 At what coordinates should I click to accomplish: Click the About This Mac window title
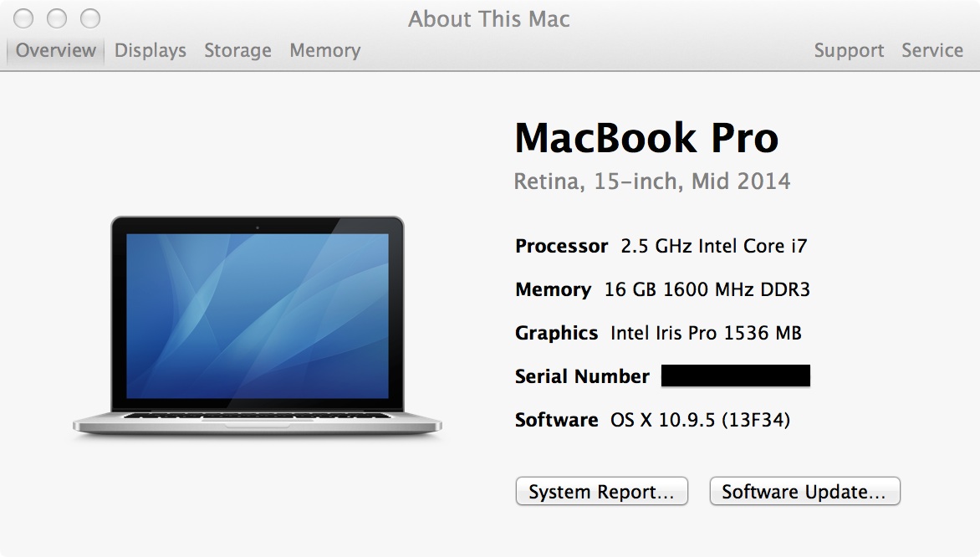coord(489,18)
